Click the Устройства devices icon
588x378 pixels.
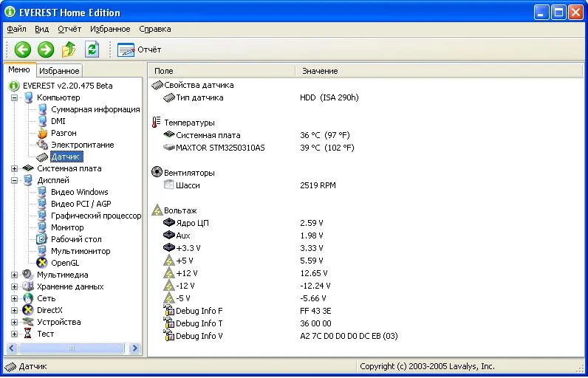pos(28,322)
